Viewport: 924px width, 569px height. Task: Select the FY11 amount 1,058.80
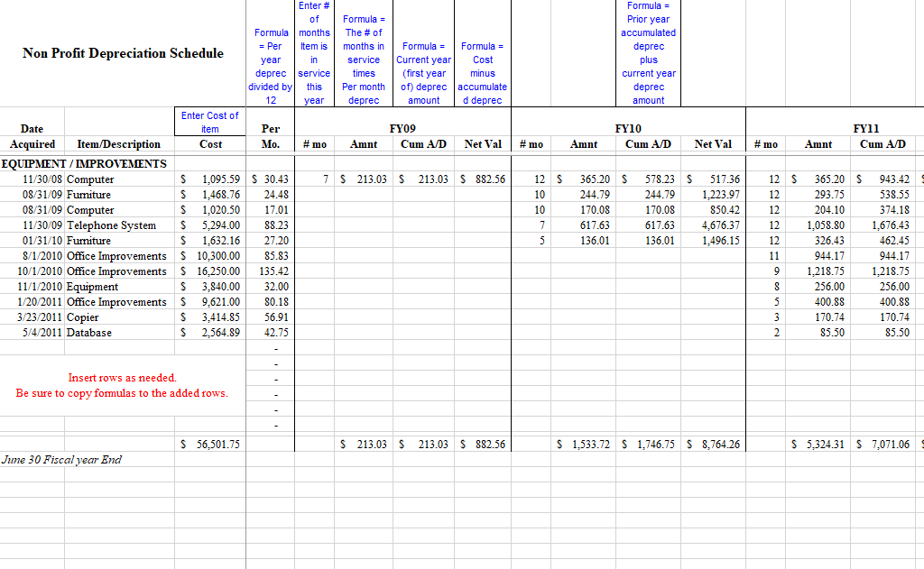point(826,225)
